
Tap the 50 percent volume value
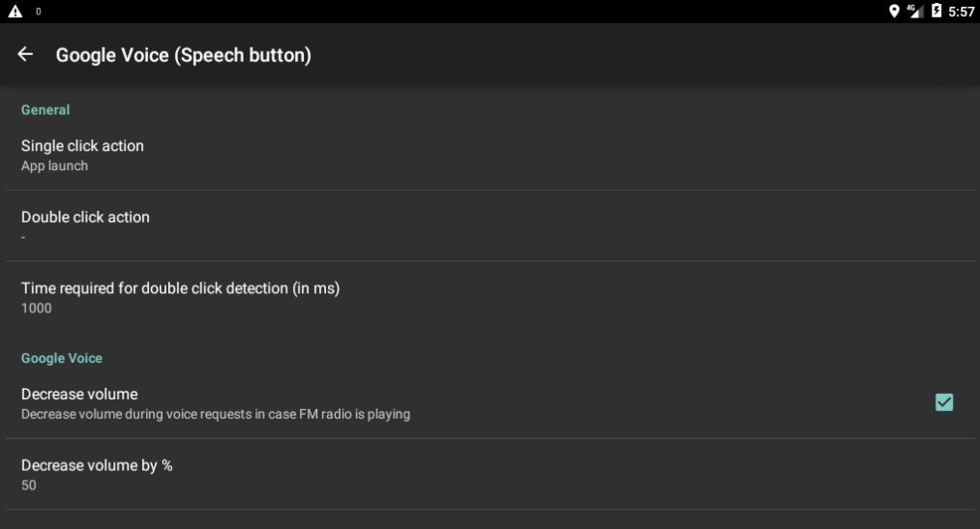29,485
